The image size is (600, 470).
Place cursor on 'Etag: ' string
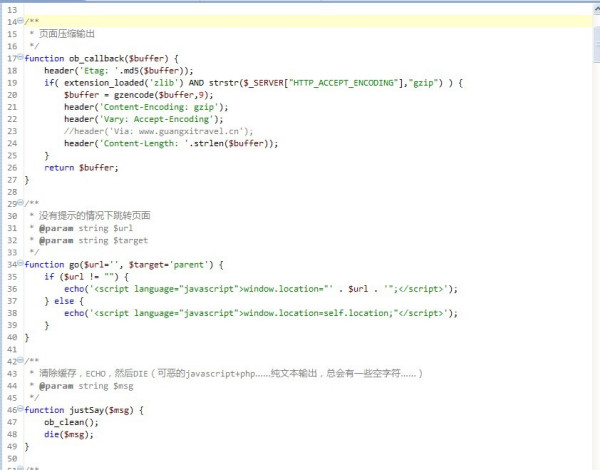click(x=98, y=71)
